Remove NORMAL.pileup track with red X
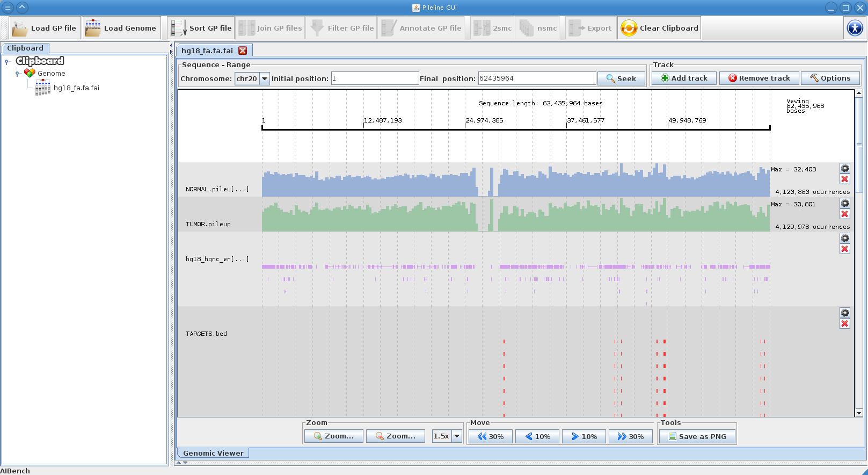The height and width of the screenshot is (475, 868). coord(845,179)
